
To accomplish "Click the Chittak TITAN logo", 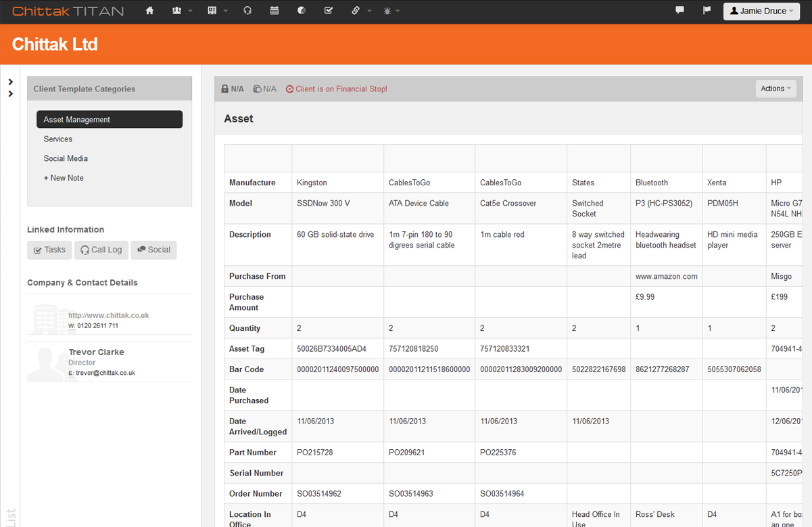I will coord(68,11).
